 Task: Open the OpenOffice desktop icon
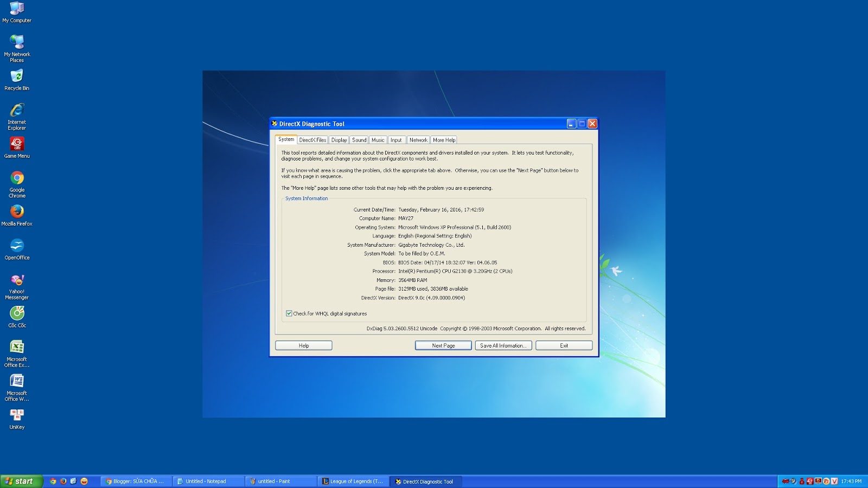pyautogui.click(x=17, y=249)
